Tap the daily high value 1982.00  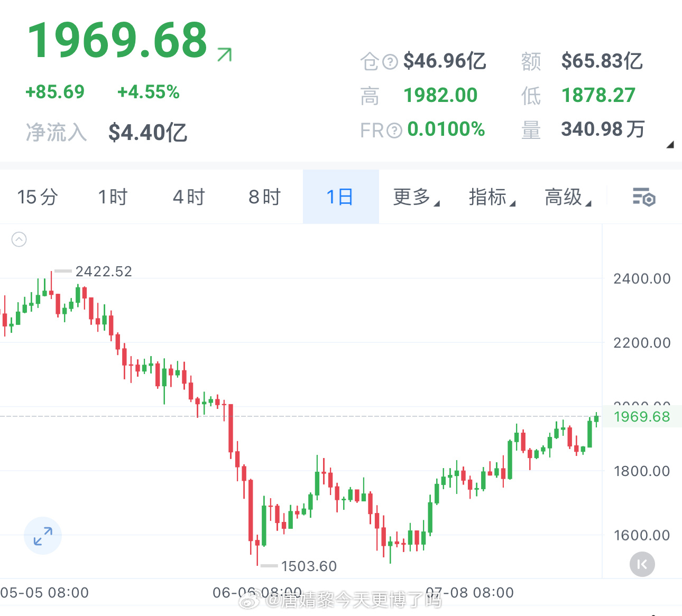coord(440,96)
